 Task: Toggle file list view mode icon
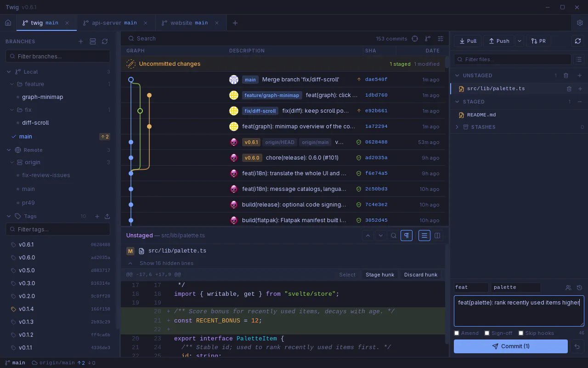579,59
